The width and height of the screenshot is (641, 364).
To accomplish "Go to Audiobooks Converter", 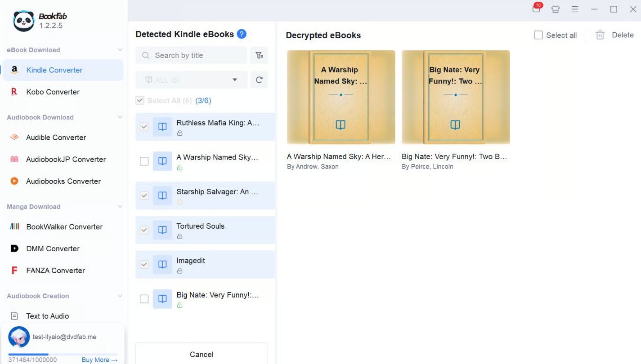I will (63, 182).
